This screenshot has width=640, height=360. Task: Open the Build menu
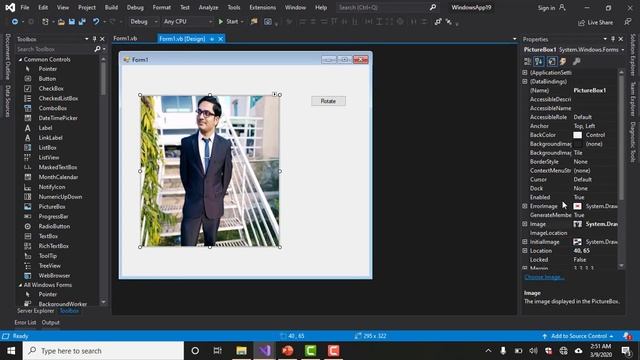[111, 7]
